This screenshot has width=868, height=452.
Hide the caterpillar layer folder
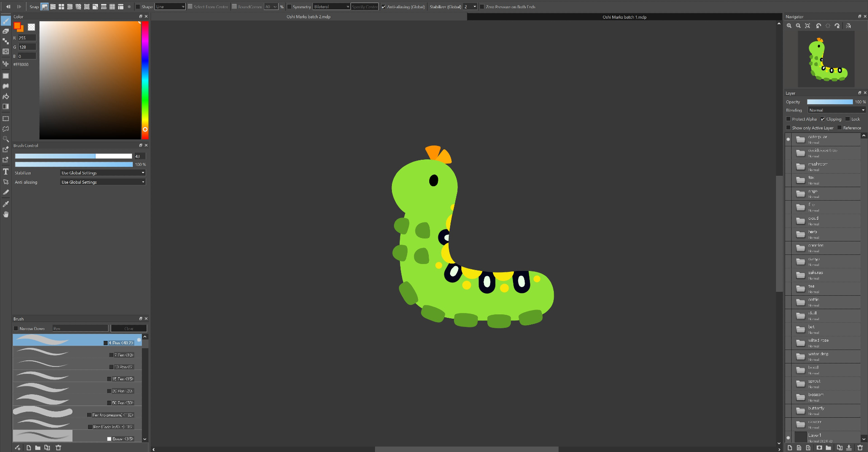(x=788, y=139)
